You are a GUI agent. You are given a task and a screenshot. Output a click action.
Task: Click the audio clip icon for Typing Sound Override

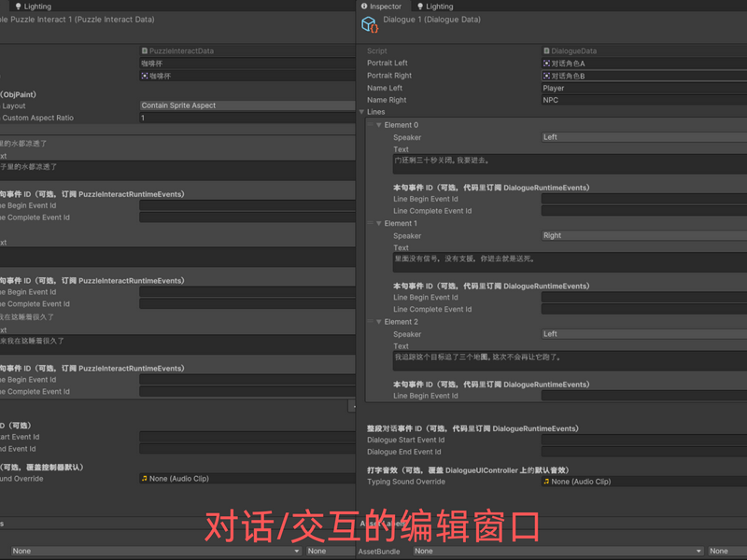(546, 482)
